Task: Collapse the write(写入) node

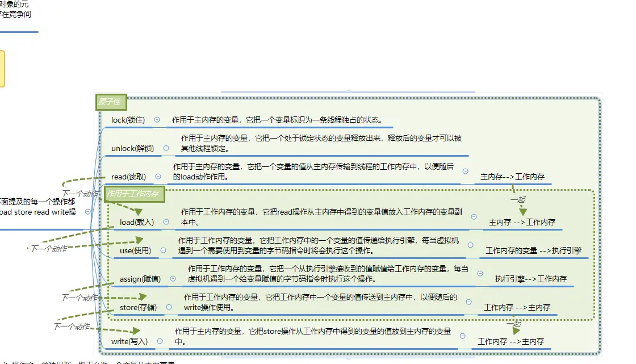Action: (160, 341)
